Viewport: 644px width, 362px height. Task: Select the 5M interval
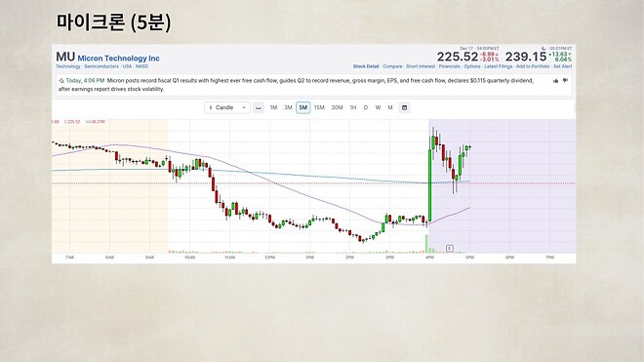tap(303, 107)
